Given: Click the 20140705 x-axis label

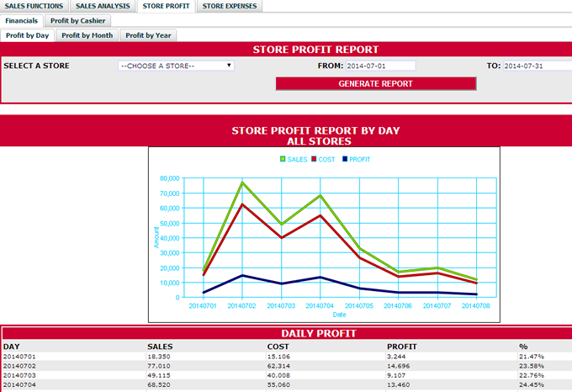Looking at the screenshot, I should click(359, 306).
